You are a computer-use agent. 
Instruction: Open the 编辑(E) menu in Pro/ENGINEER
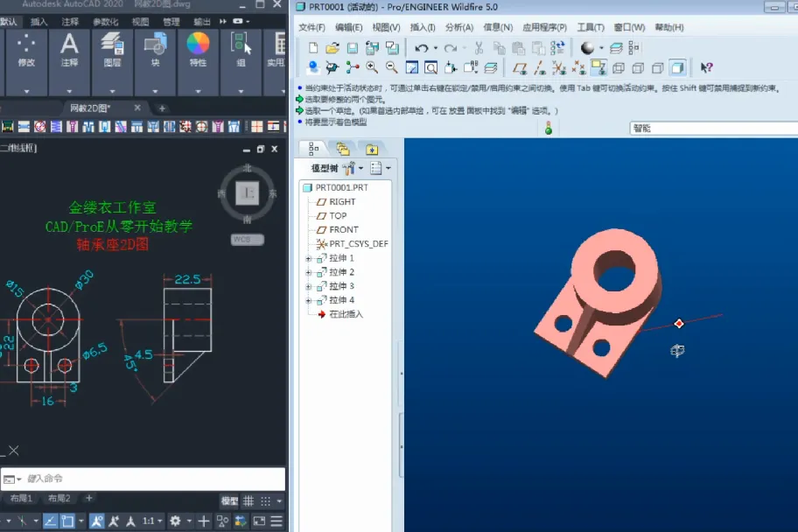pos(348,27)
